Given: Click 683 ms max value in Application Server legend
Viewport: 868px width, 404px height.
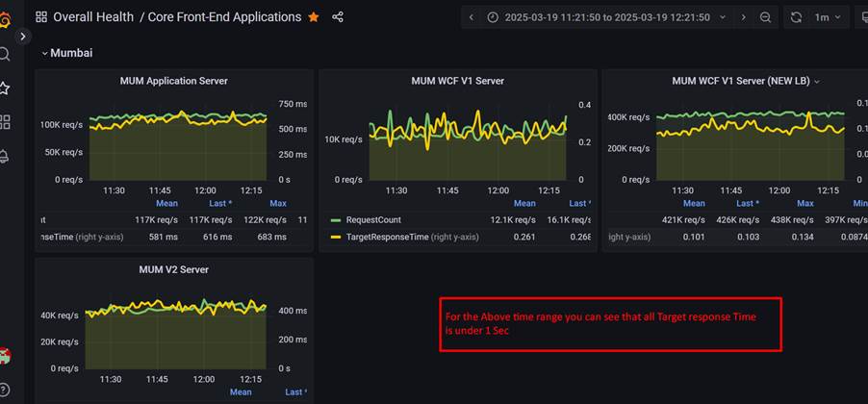Looking at the screenshot, I should tap(271, 237).
